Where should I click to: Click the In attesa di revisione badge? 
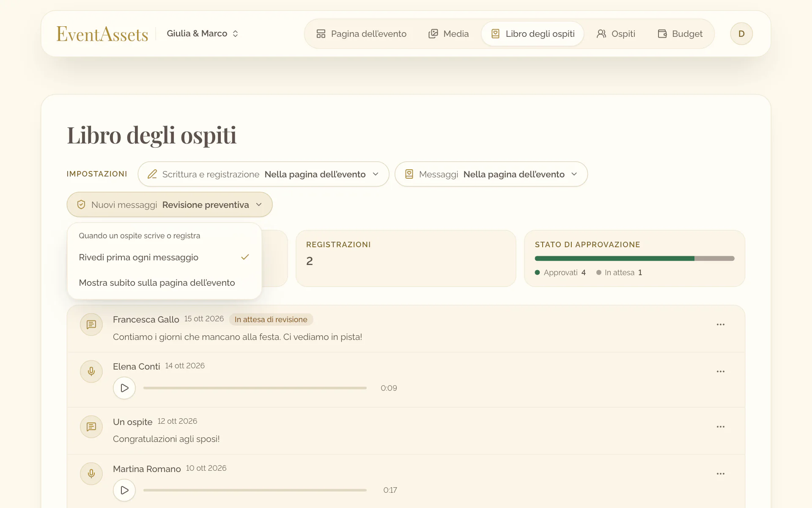click(x=271, y=320)
